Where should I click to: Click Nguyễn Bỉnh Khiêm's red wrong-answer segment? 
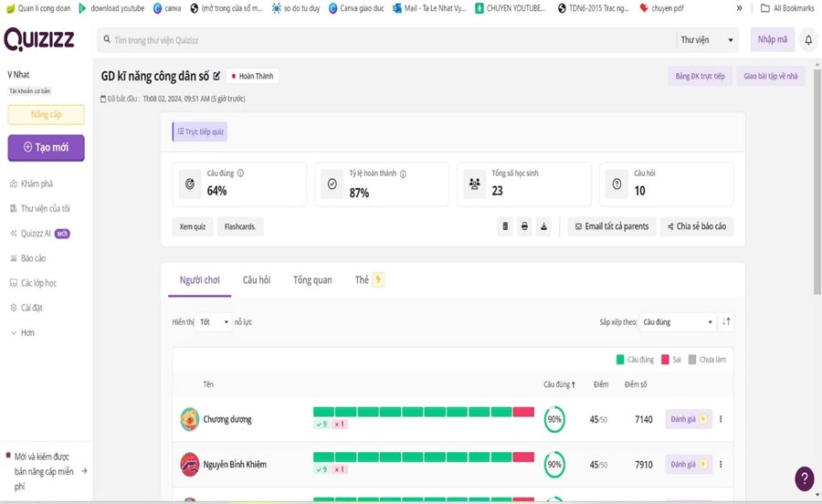point(523,457)
